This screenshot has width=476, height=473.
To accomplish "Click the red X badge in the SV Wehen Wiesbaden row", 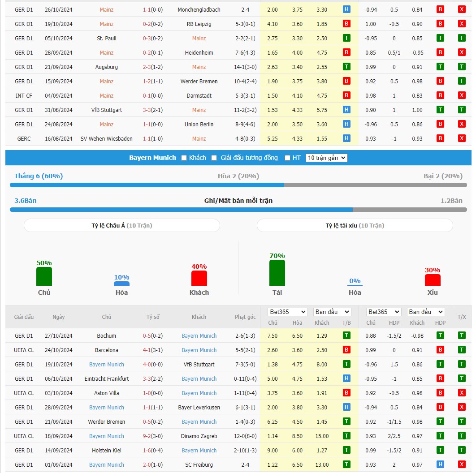I will pyautogui.click(x=461, y=138).
